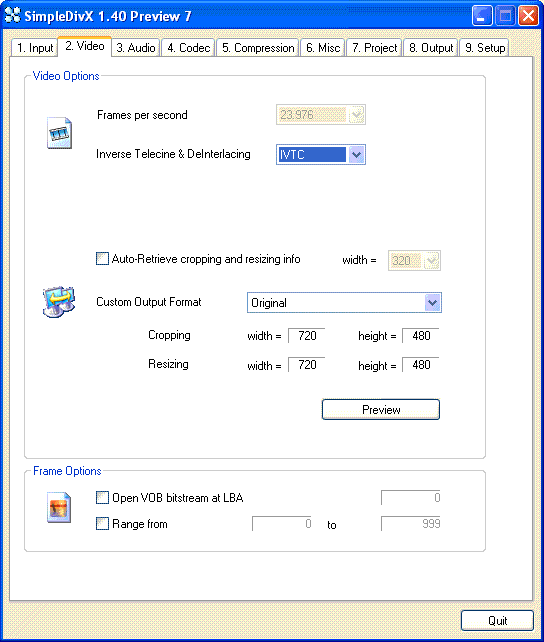Screen dimensions: 544x642
Task: Open the 1. Input tab
Action: [x=35, y=48]
